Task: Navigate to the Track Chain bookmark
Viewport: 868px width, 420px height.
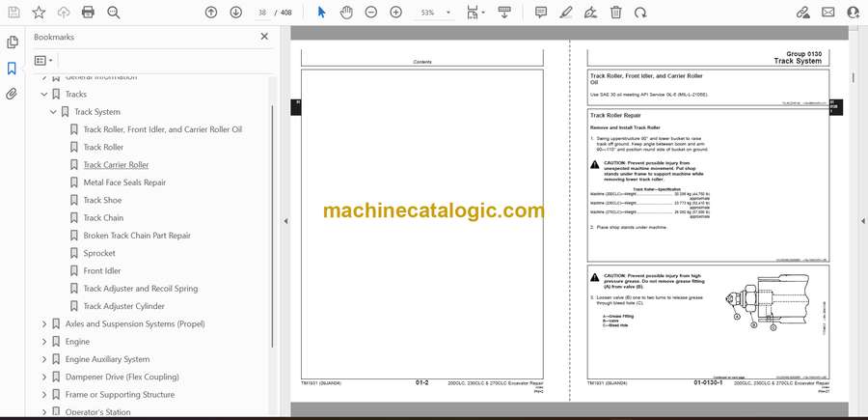Action: (103, 218)
